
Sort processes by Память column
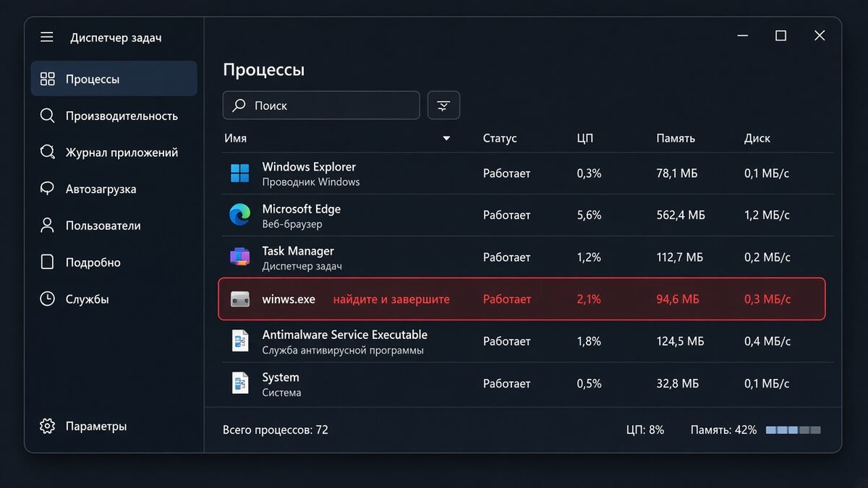[676, 138]
